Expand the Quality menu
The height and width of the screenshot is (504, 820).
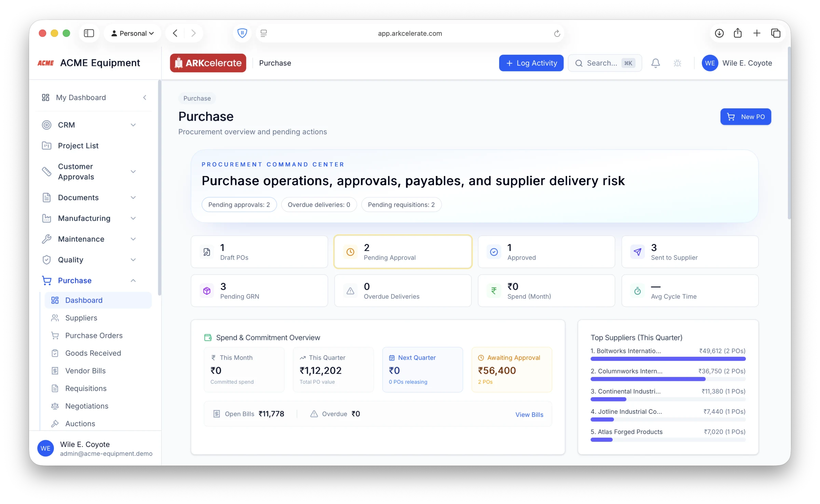pos(133,260)
